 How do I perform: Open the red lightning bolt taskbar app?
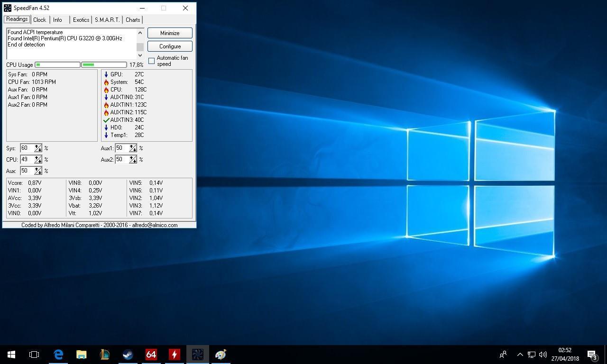[x=174, y=355]
